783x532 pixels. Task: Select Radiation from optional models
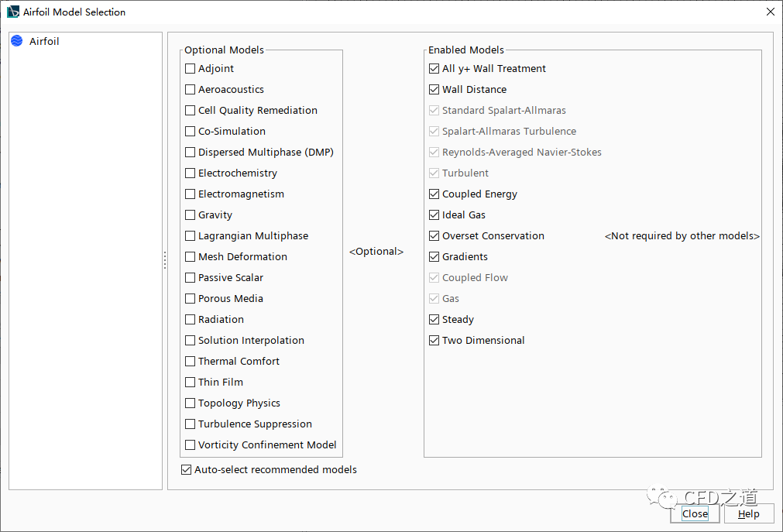pyautogui.click(x=191, y=319)
